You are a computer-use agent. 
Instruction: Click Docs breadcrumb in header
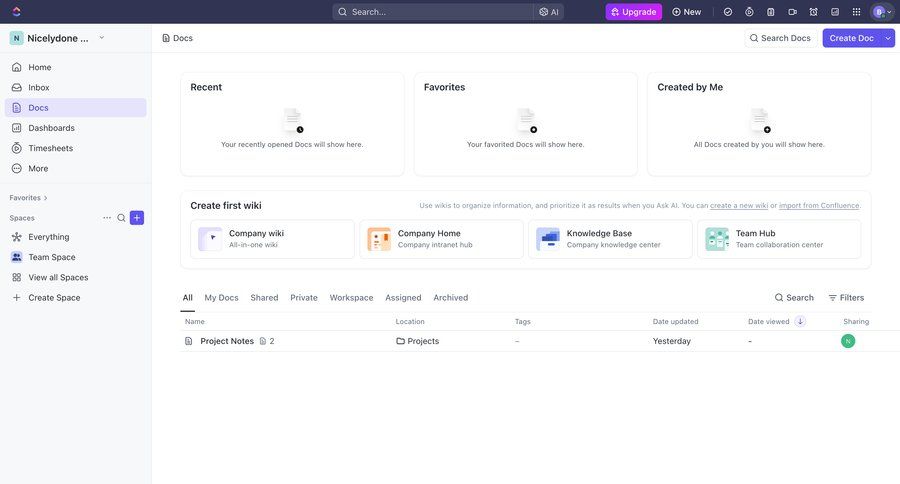[177, 38]
